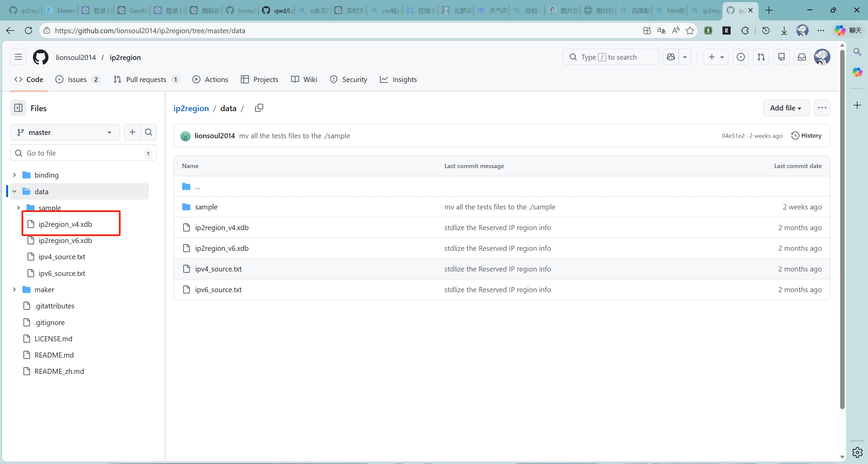Screen dimensions: 868x464
Task: Expand the maker folder in tree
Action: [14, 289]
